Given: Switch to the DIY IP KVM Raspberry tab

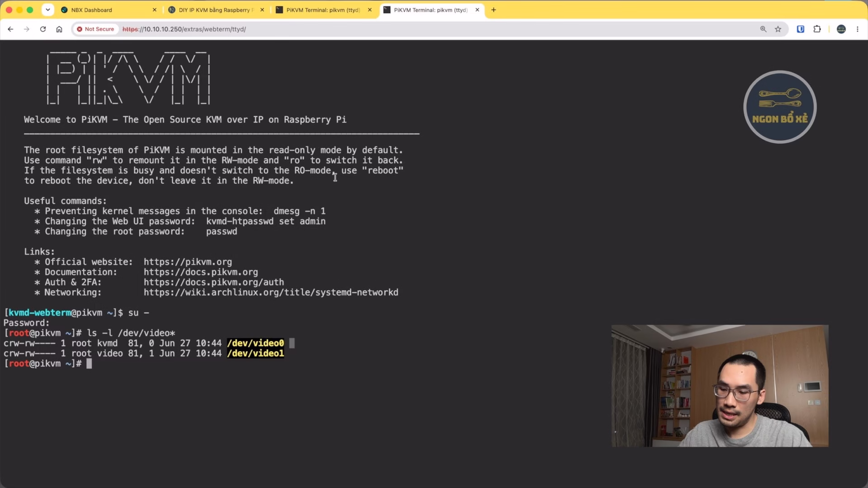Looking at the screenshot, I should 215,9.
